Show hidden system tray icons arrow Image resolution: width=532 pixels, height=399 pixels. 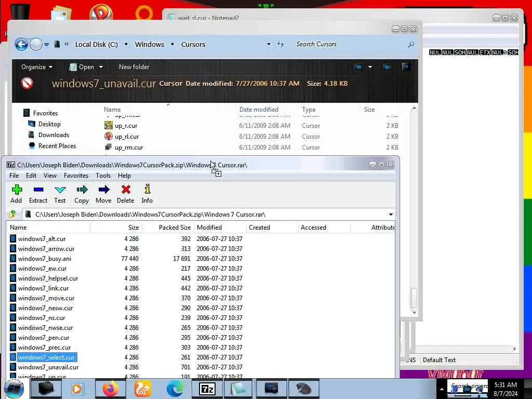442,389
